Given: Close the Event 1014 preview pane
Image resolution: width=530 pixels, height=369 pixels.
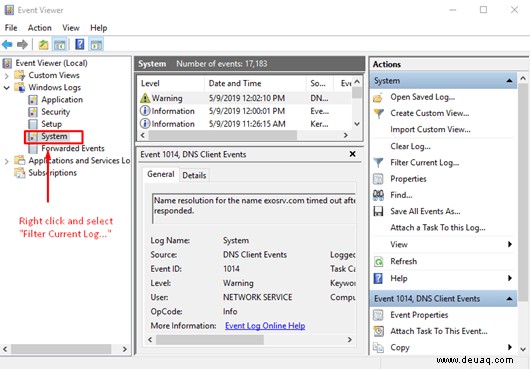Looking at the screenshot, I should coord(352,154).
